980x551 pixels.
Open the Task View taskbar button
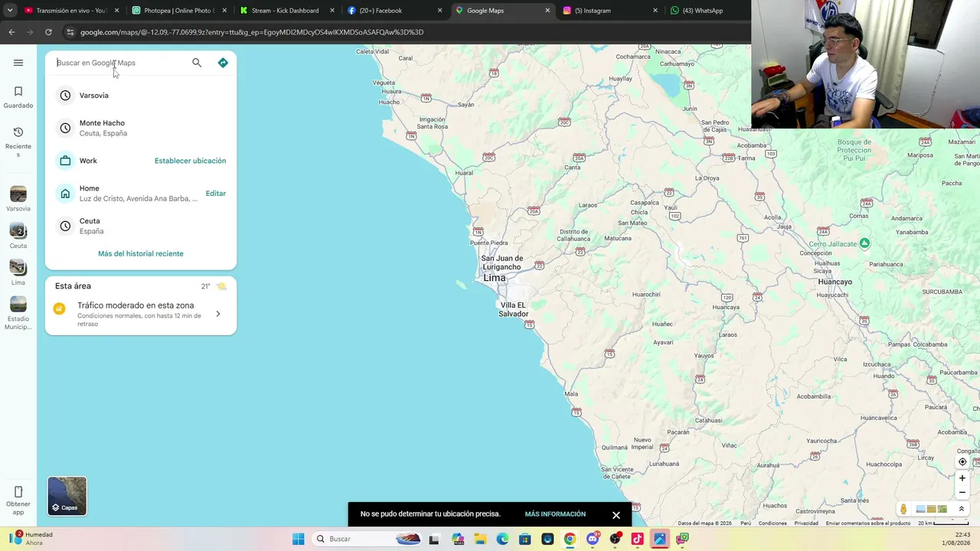point(434,539)
